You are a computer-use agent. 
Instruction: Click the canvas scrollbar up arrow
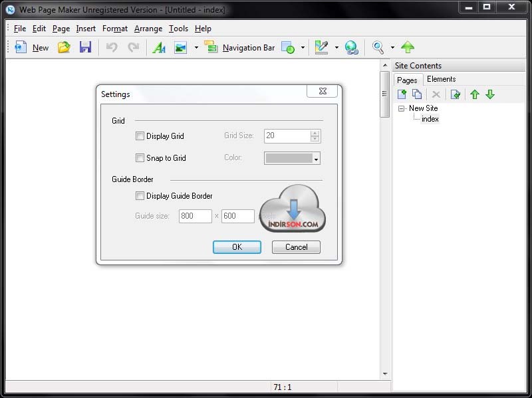(x=385, y=65)
